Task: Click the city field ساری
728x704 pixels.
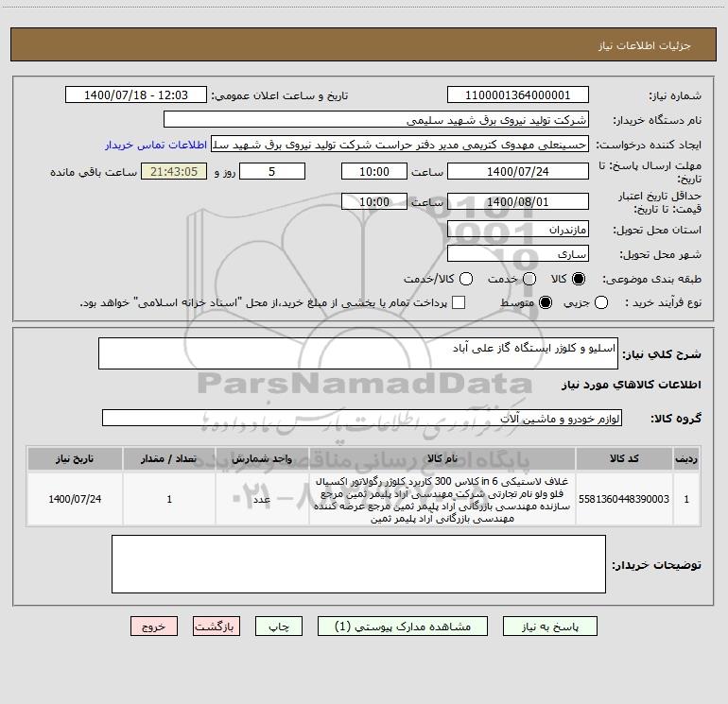Action: point(518,254)
